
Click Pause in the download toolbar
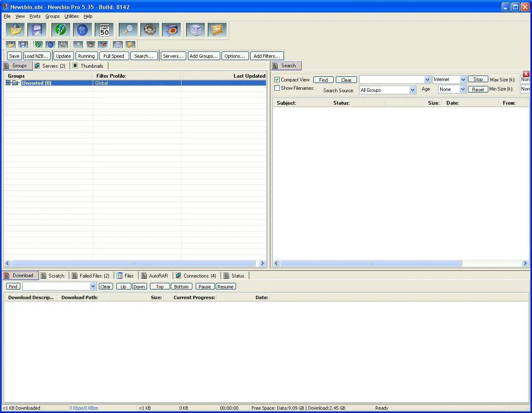(x=204, y=287)
